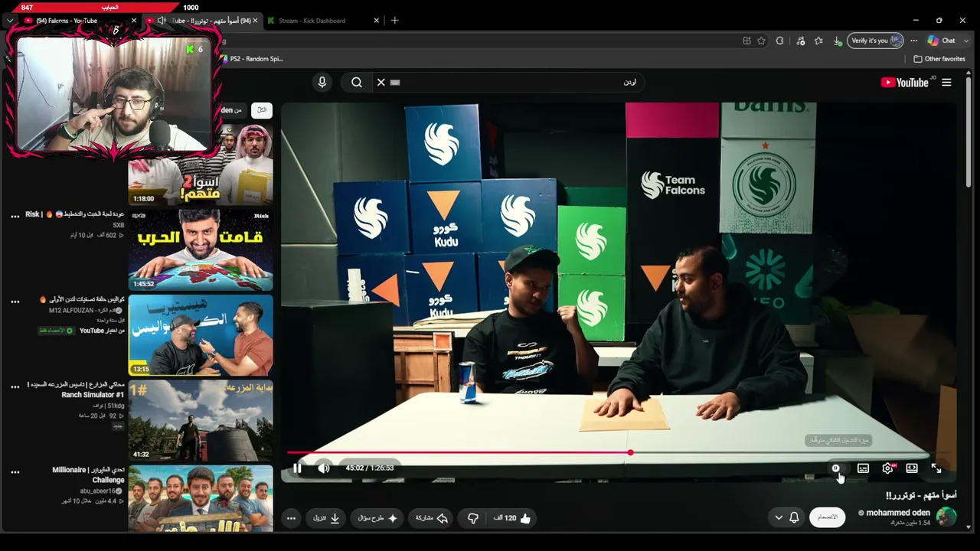Open the 13:15 Kawalees video thumbnail
980x551 pixels.
(x=201, y=335)
